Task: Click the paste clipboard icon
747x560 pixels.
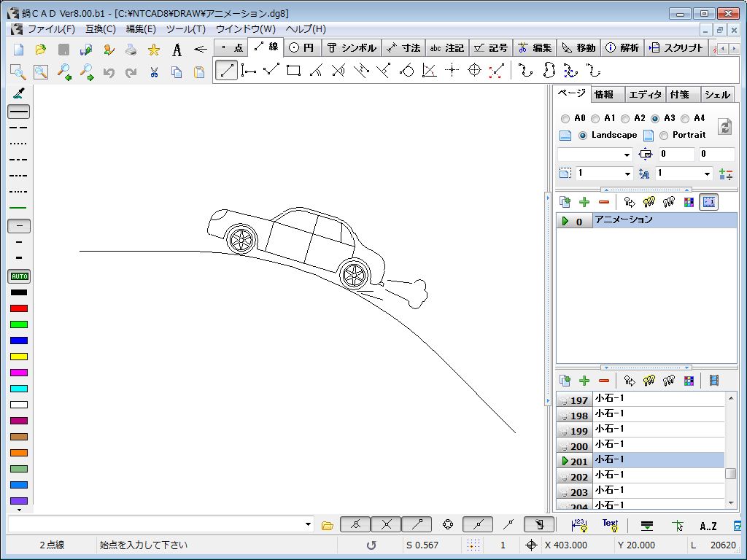Action: (199, 72)
